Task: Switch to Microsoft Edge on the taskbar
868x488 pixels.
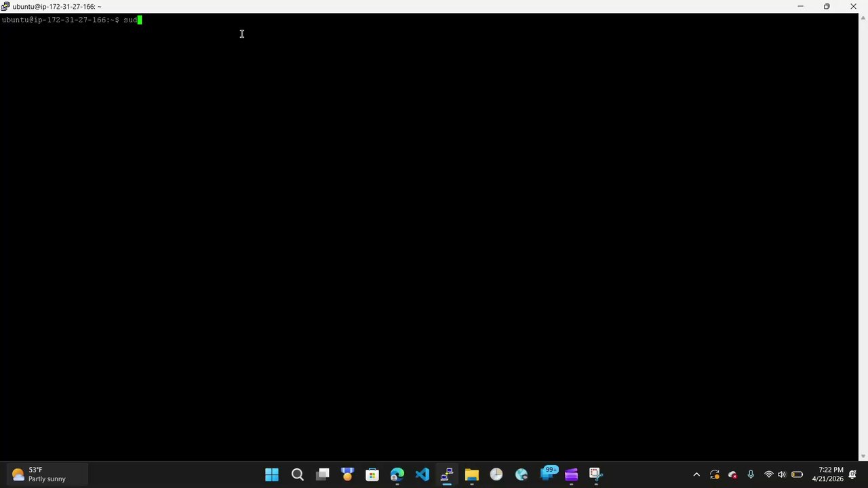Action: 397,474
